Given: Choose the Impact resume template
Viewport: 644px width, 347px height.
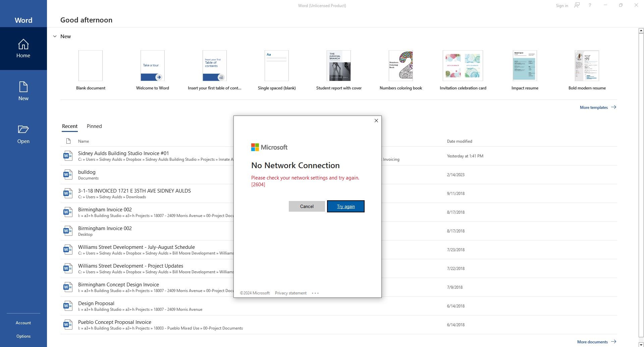Looking at the screenshot, I should [525, 70].
